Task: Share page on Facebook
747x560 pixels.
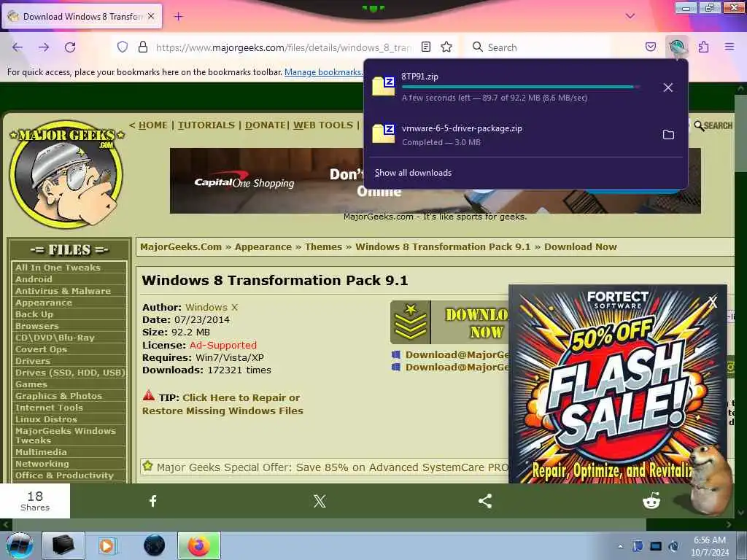Action: coord(153,501)
